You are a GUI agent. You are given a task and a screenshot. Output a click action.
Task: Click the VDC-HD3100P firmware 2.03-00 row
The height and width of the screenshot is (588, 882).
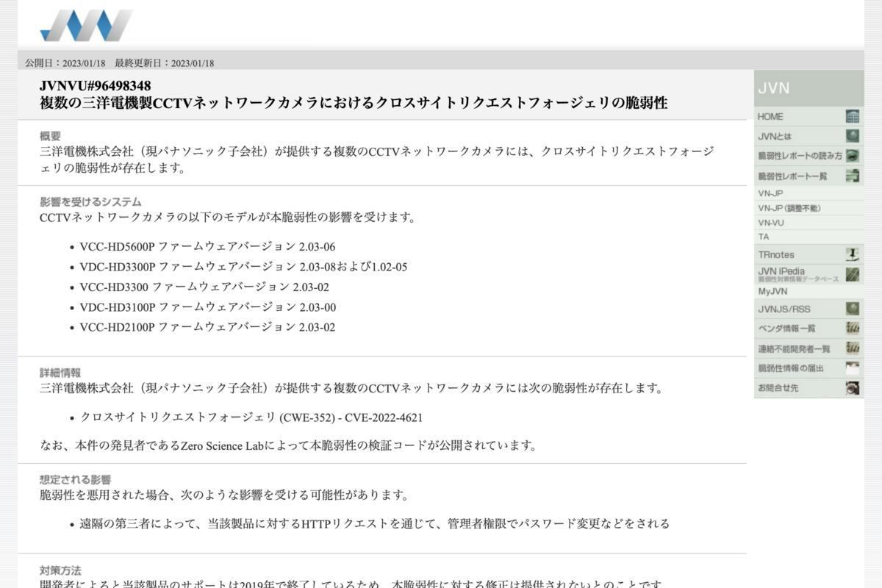coord(208,307)
